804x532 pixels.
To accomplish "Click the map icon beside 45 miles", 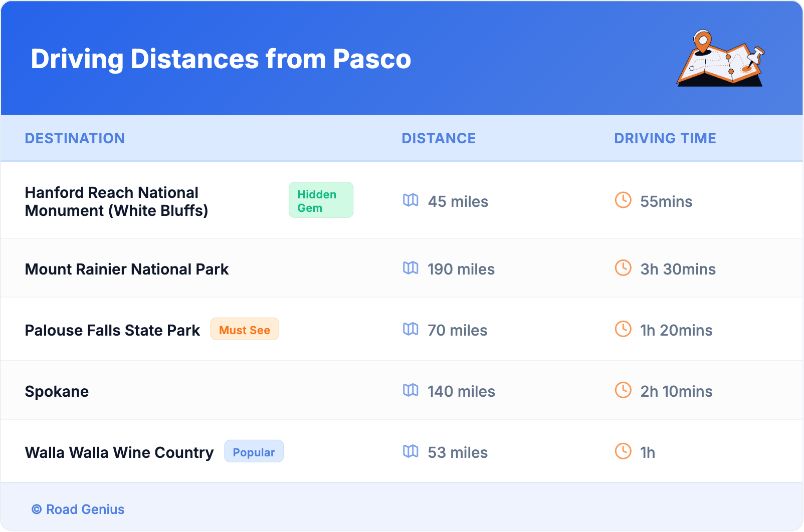I will 411,200.
